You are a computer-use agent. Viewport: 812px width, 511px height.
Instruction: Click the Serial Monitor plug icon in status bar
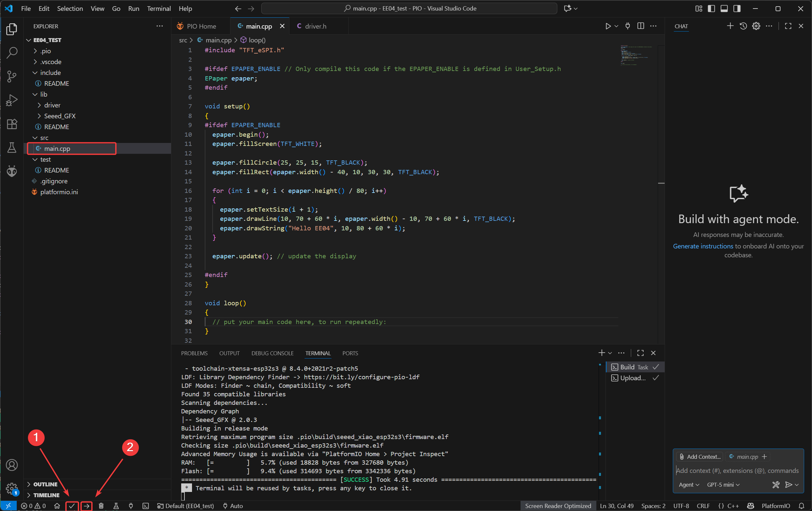click(x=131, y=506)
